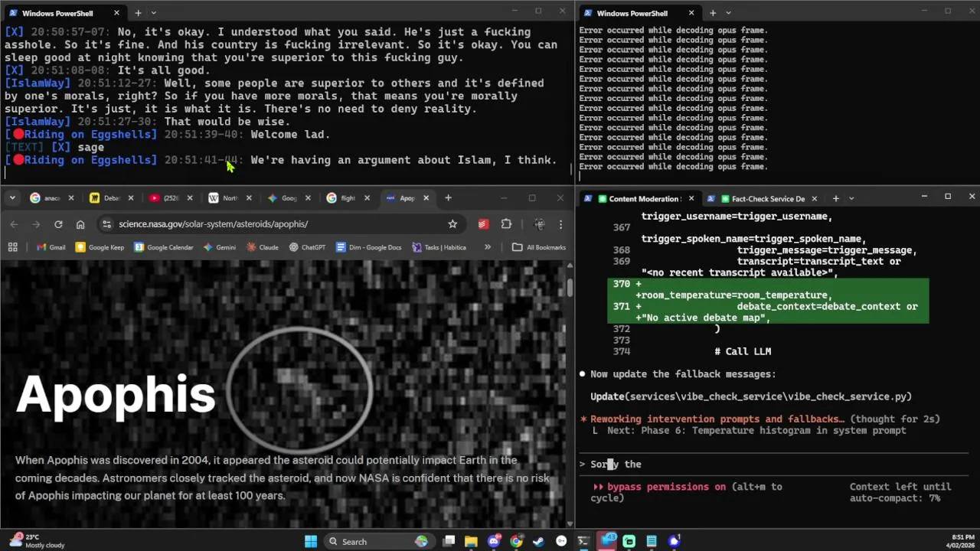This screenshot has height=551, width=980.
Task: Close the Apophis Chrome tab
Action: (426, 198)
